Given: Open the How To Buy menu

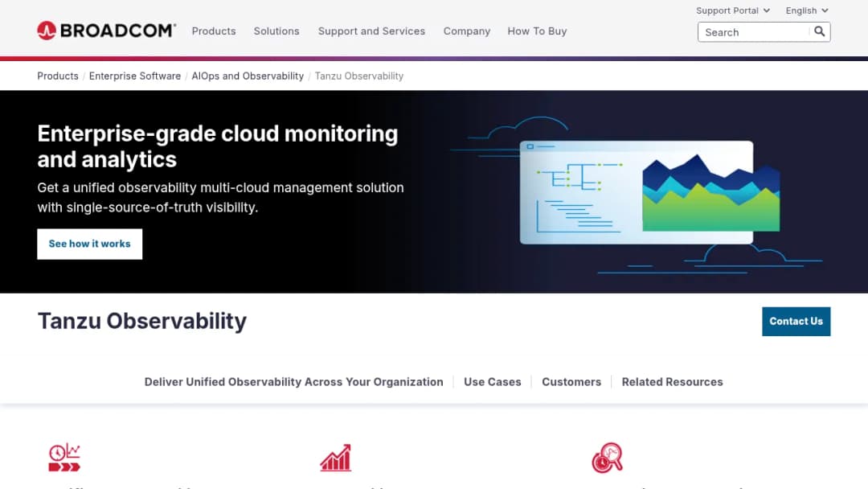Looking at the screenshot, I should pyautogui.click(x=537, y=31).
